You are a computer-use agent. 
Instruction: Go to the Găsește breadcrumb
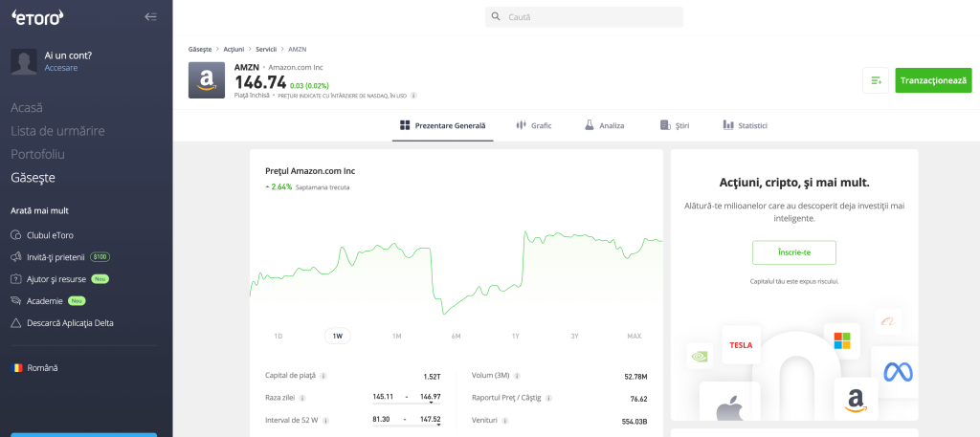pyautogui.click(x=200, y=49)
